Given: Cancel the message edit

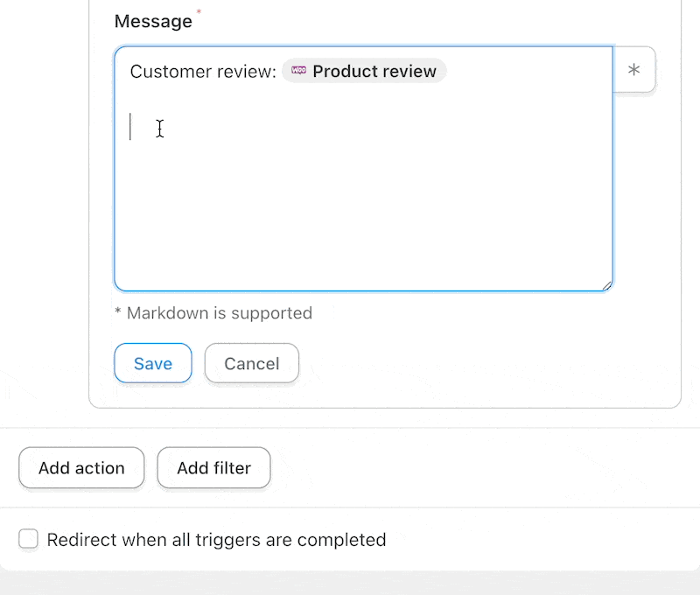Looking at the screenshot, I should 252,363.
